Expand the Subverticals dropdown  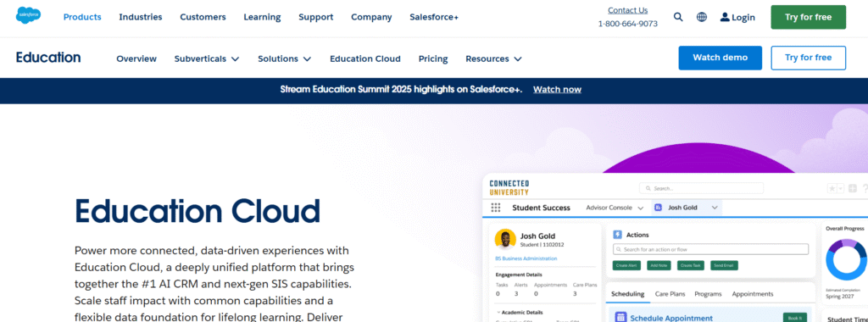207,58
